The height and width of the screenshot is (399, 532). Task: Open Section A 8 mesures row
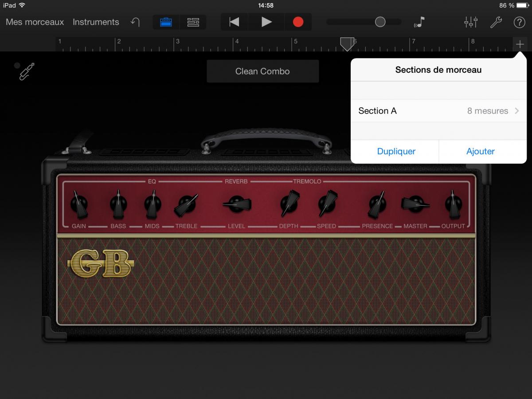point(438,111)
